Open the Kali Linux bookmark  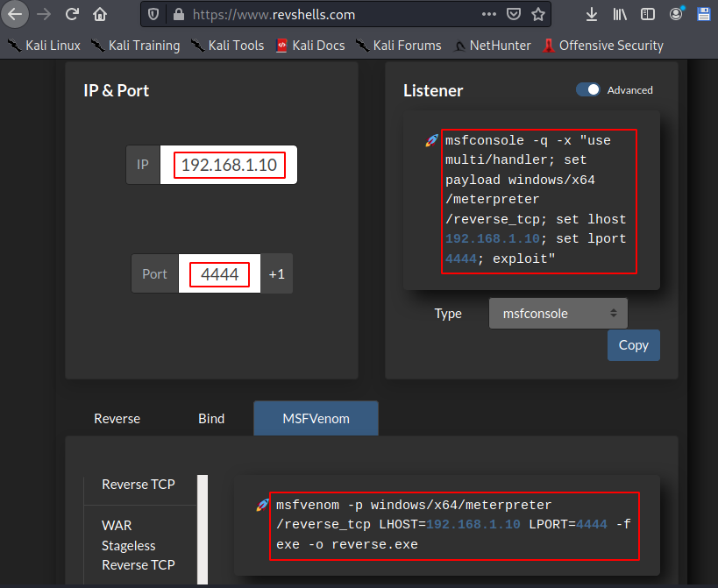coord(44,46)
